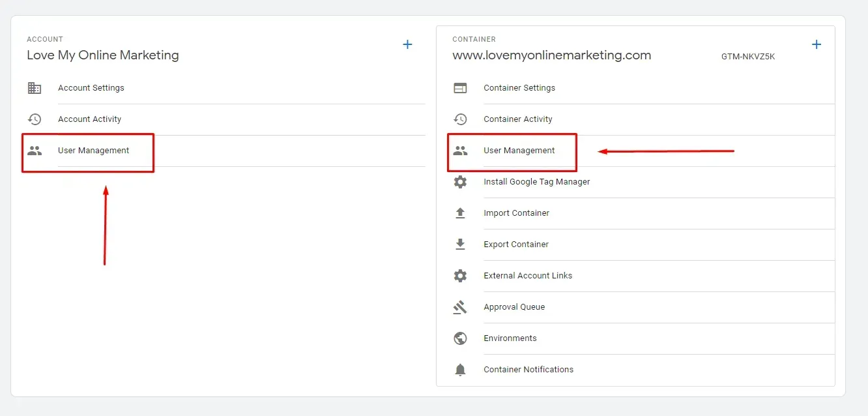Click the Love My Online Marketing account name
This screenshot has width=868, height=416.
click(x=103, y=55)
